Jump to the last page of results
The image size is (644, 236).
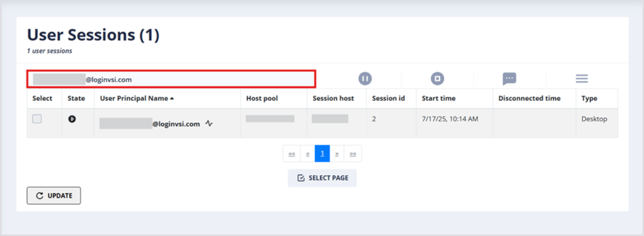[353, 154]
